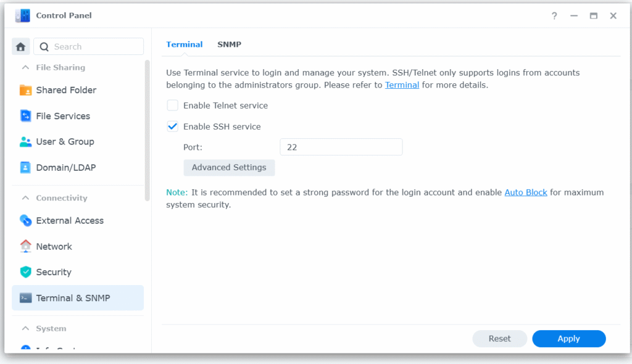Disable the SSH service checkbox

[x=173, y=126]
